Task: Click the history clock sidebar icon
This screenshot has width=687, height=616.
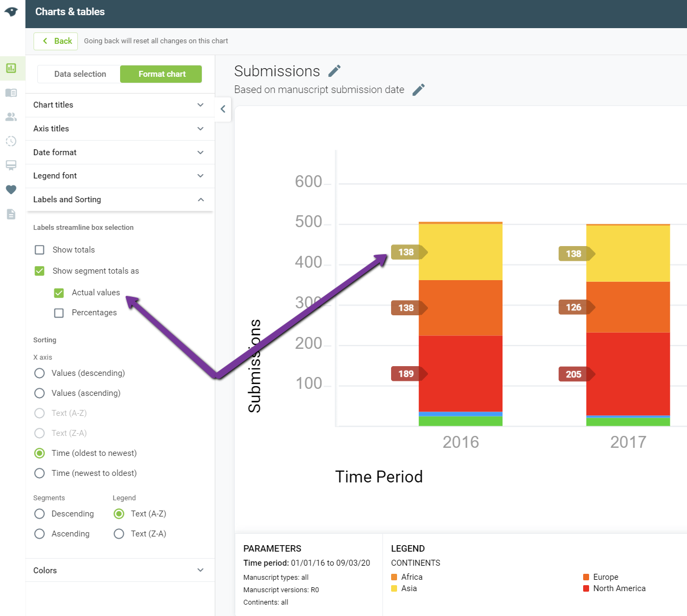Action: 11,141
